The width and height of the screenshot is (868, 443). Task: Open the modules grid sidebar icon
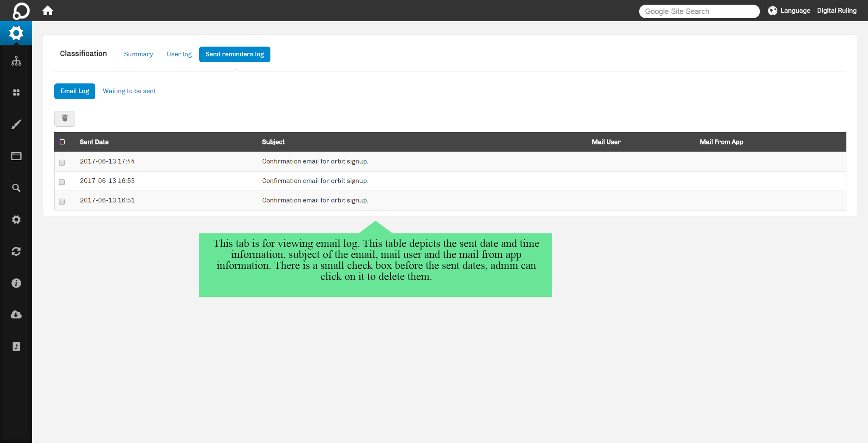tap(16, 93)
